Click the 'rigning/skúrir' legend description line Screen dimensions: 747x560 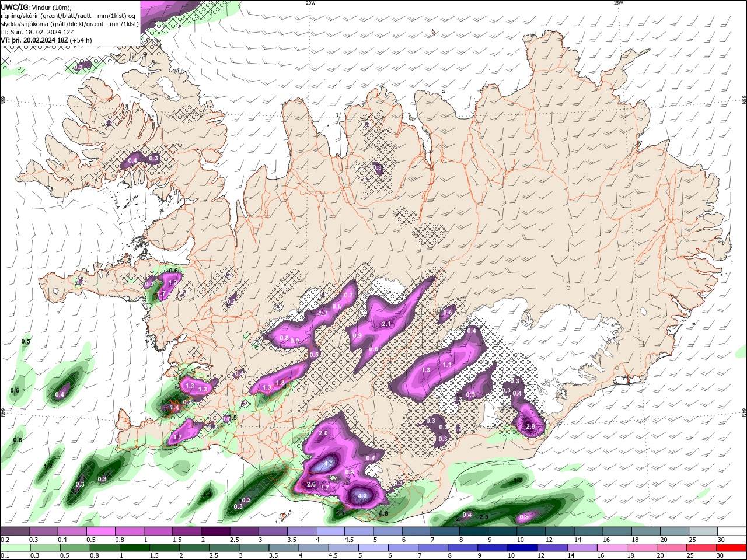[x=68, y=15]
